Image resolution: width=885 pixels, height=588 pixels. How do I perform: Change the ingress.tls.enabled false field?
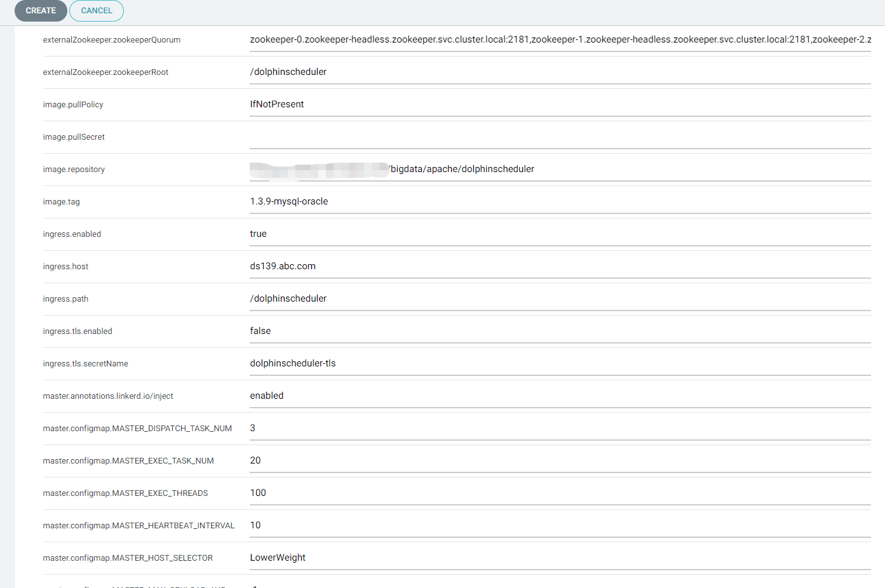pyautogui.click(x=559, y=331)
